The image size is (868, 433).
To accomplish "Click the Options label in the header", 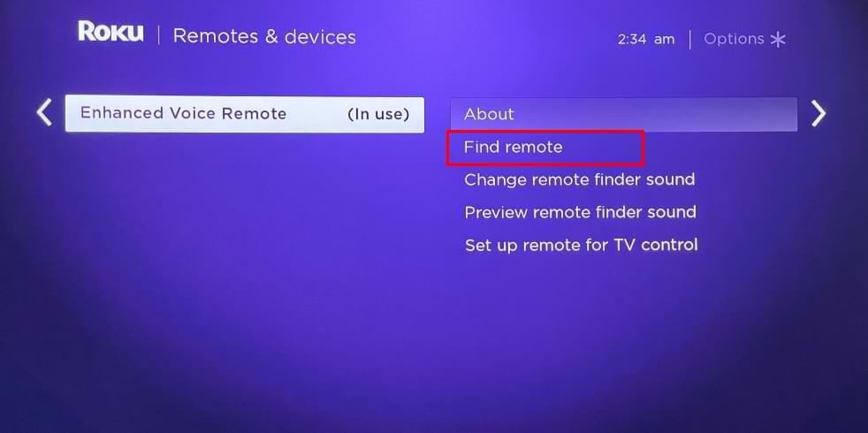I will (x=734, y=39).
